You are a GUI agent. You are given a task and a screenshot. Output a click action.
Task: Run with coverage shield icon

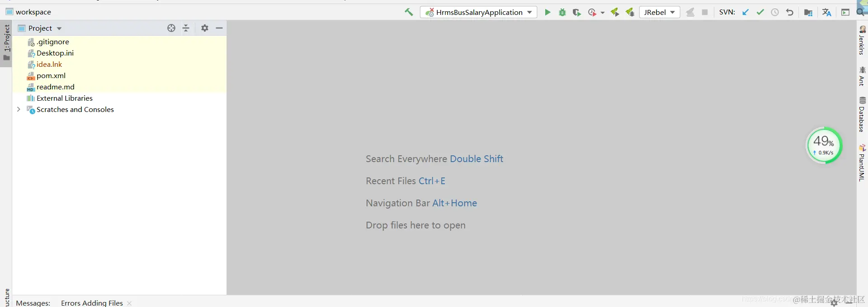[x=577, y=12]
